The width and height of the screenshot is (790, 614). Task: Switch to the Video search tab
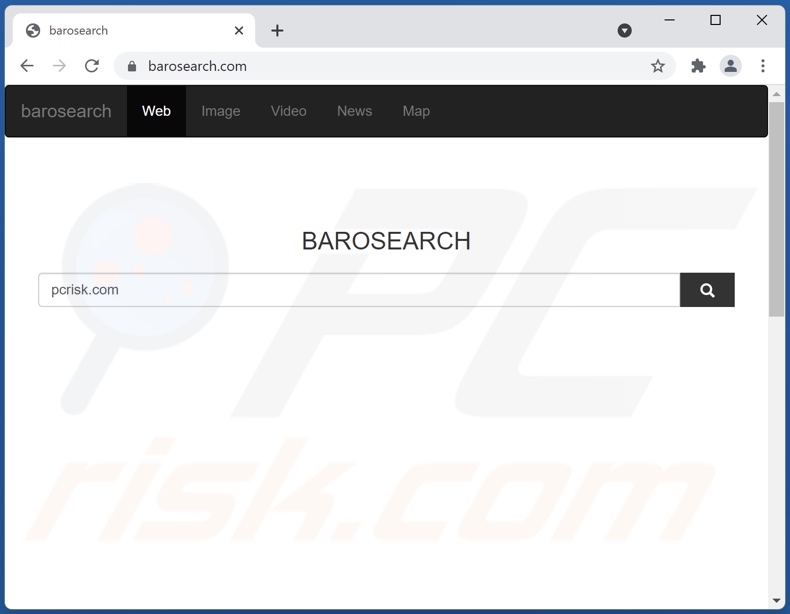[288, 111]
